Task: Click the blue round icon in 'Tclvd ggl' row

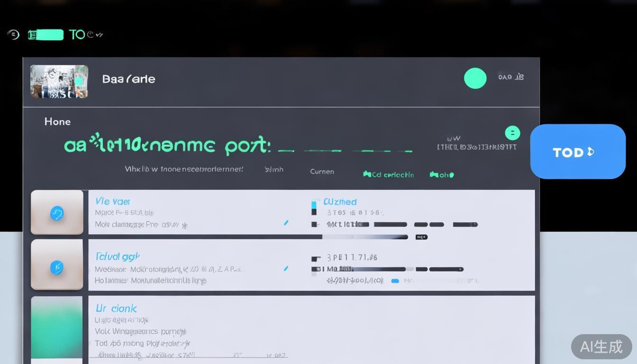Action: pos(57,268)
